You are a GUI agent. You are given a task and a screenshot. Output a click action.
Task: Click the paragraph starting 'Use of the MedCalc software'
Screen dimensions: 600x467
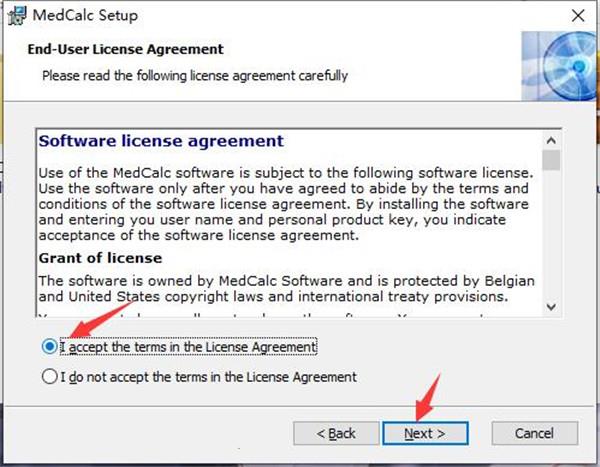[x=286, y=204]
